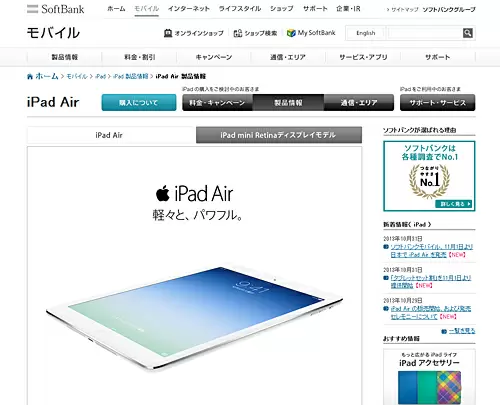Screen dimensions: 500x405
Task: Click the My SoftBank cube icon
Action: pos(291,33)
